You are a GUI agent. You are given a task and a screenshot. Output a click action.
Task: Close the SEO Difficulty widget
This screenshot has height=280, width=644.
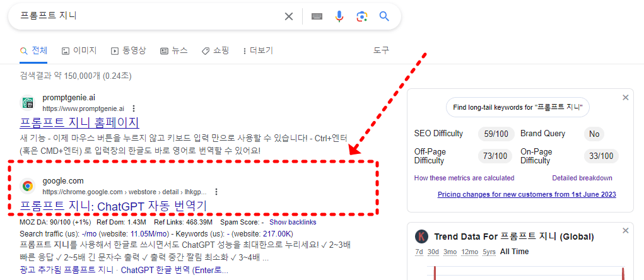click(x=626, y=98)
